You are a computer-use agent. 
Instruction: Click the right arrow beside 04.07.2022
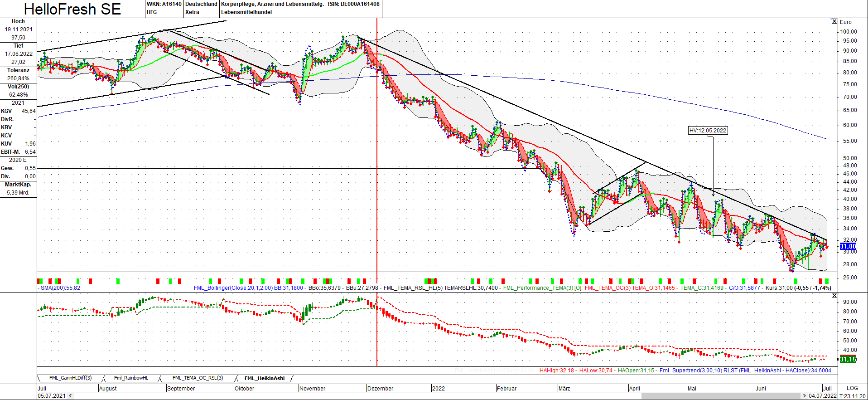click(x=805, y=396)
